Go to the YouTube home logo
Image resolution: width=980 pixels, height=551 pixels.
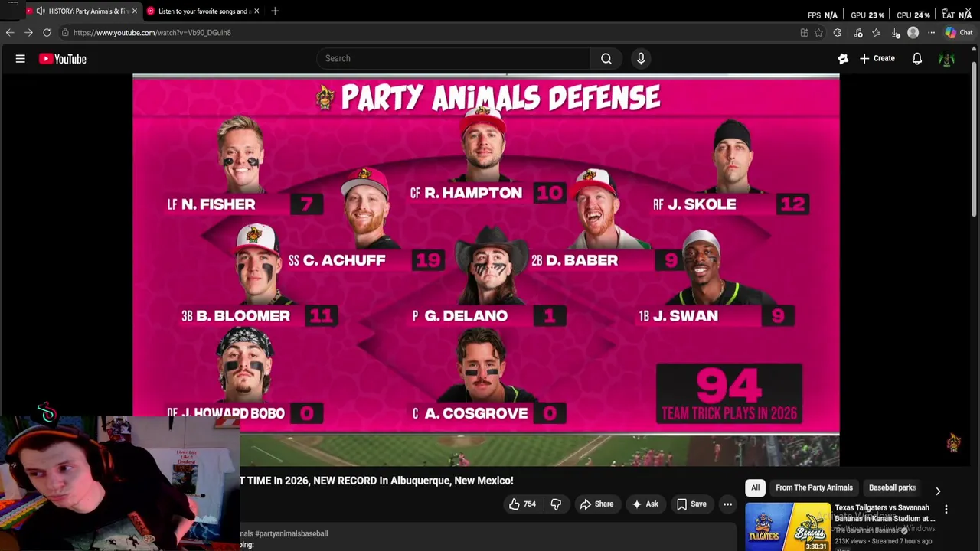click(63, 59)
